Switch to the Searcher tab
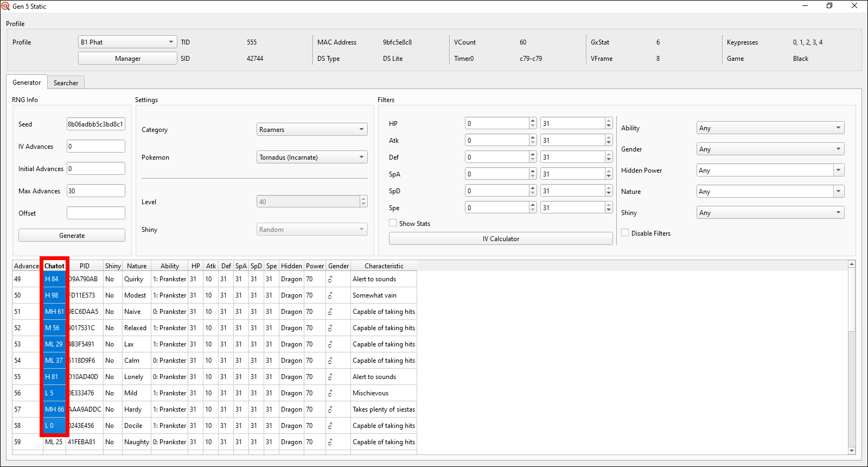 66,83
